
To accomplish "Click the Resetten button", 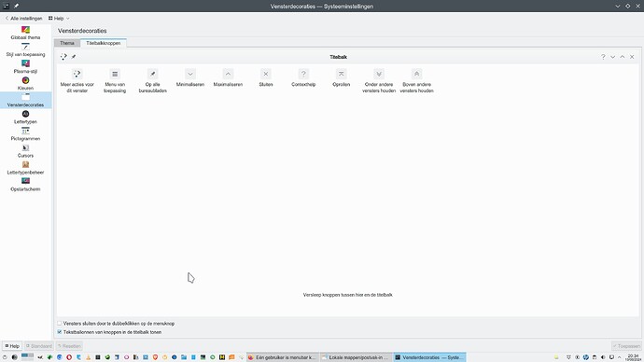I will 69,346.
